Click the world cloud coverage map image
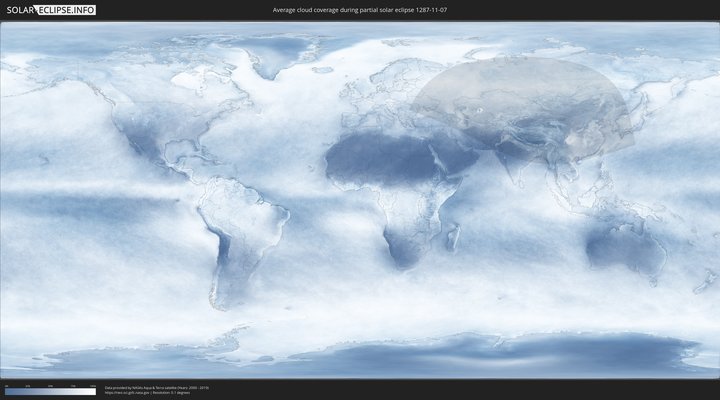 click(x=360, y=200)
